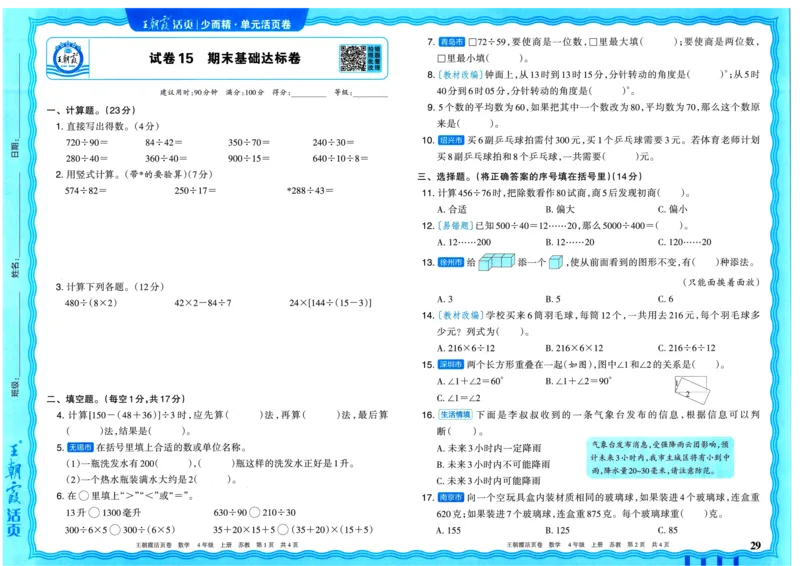The width and height of the screenshot is (800, 566).
Task: Select option C. 未来3小时内可能降雨
Action: [489, 481]
